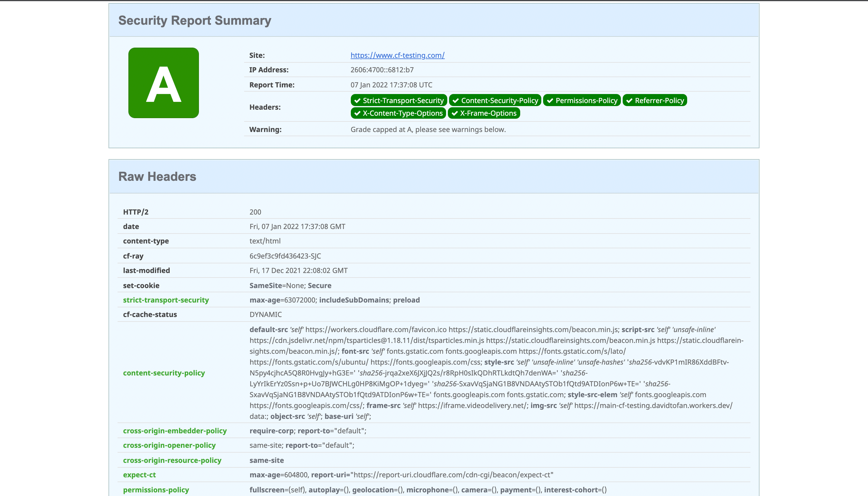
Task: Click the X-Frame-Options header badge
Action: coord(484,113)
